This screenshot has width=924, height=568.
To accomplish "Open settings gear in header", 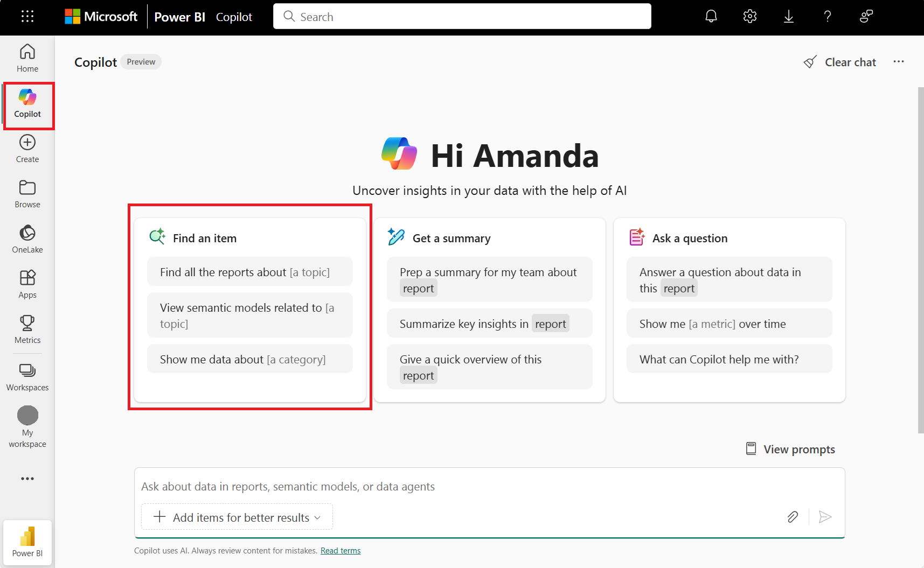I will coord(750,17).
